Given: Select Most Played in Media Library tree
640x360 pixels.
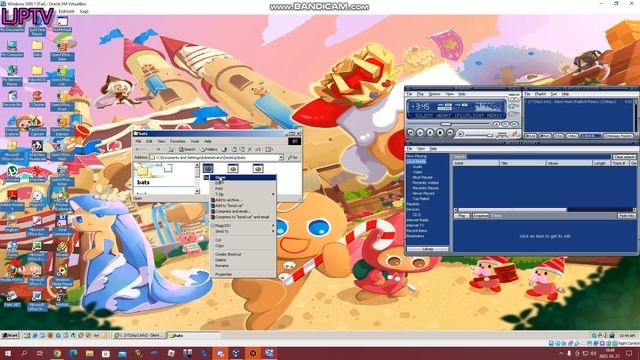Looking at the screenshot, I should coord(422,178).
